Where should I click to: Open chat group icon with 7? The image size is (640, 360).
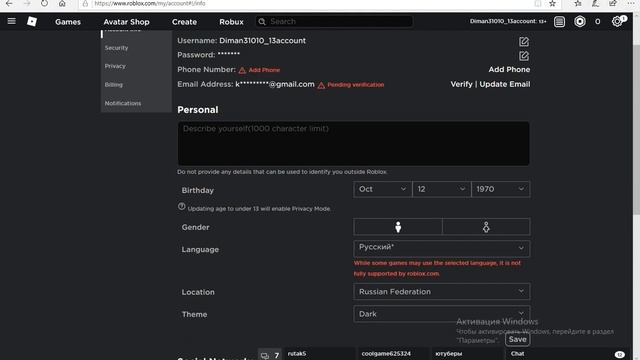(x=269, y=355)
